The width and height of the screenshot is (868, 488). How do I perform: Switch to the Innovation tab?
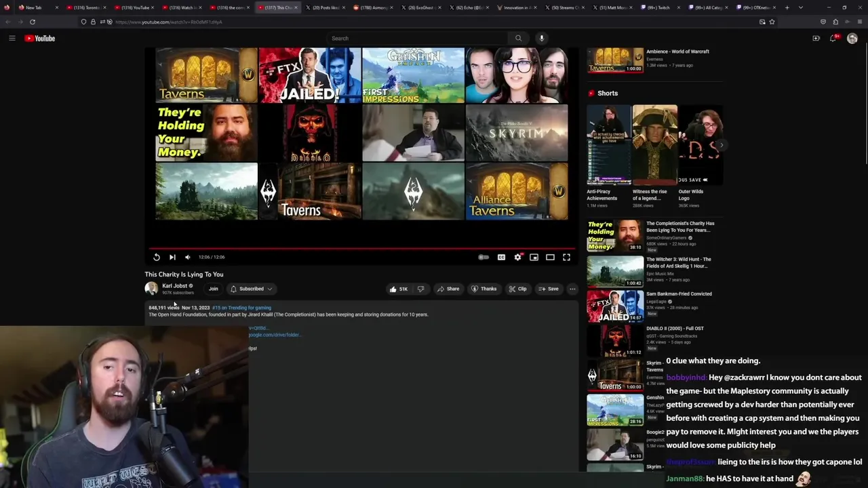tap(517, 7)
